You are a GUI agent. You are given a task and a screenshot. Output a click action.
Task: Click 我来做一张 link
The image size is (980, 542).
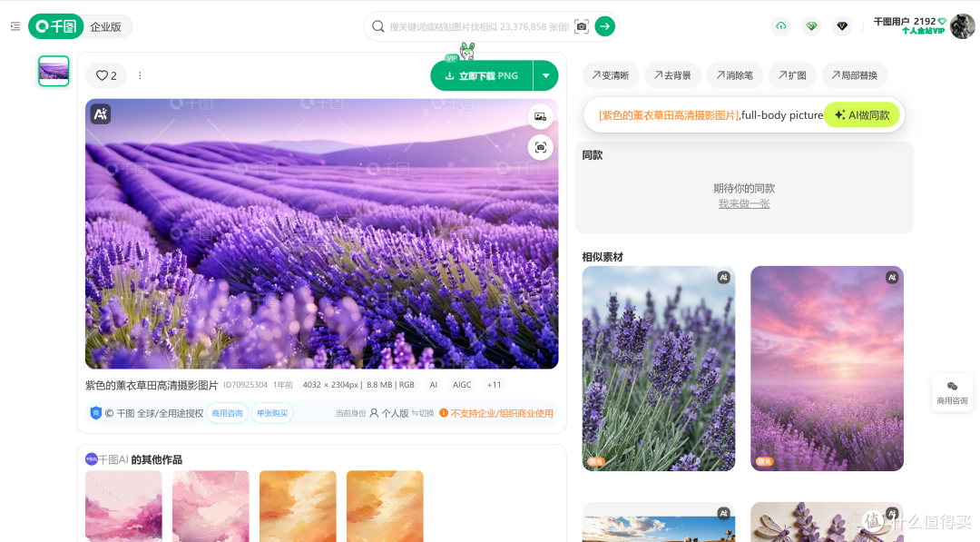(x=744, y=203)
